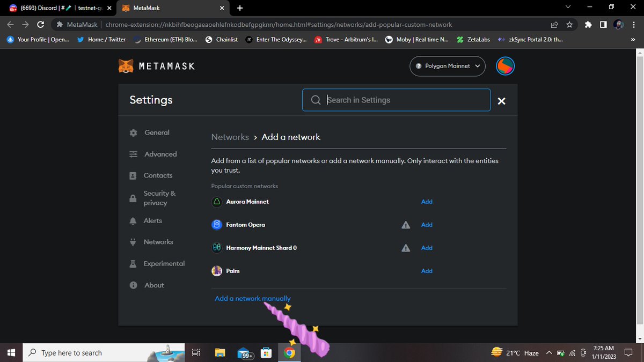
Task: Click the Experimental flask icon
Action: [x=133, y=264]
